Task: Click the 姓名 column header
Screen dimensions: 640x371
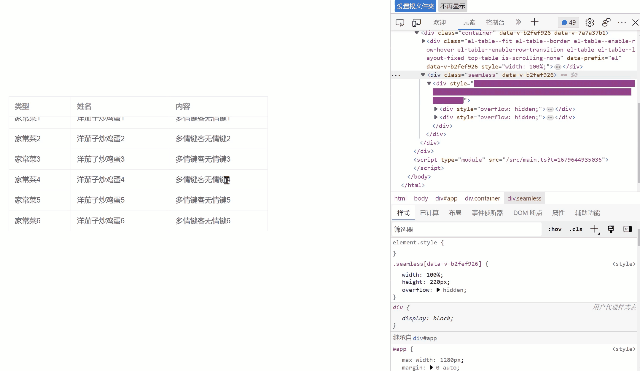Action: (x=84, y=107)
